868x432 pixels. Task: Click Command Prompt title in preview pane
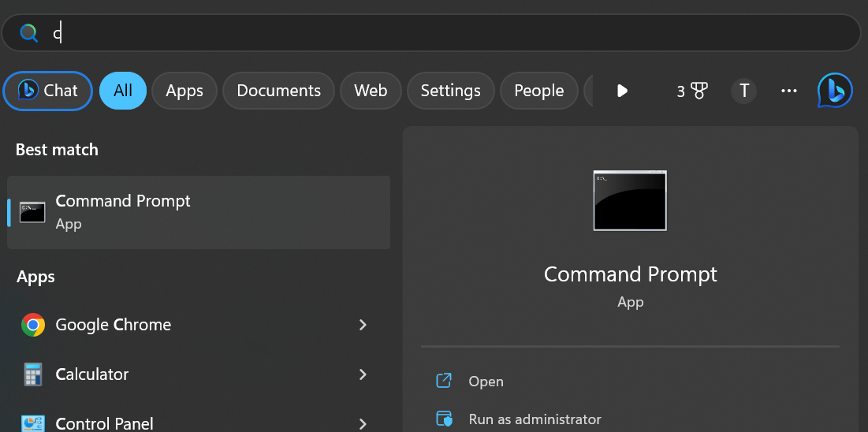(630, 274)
